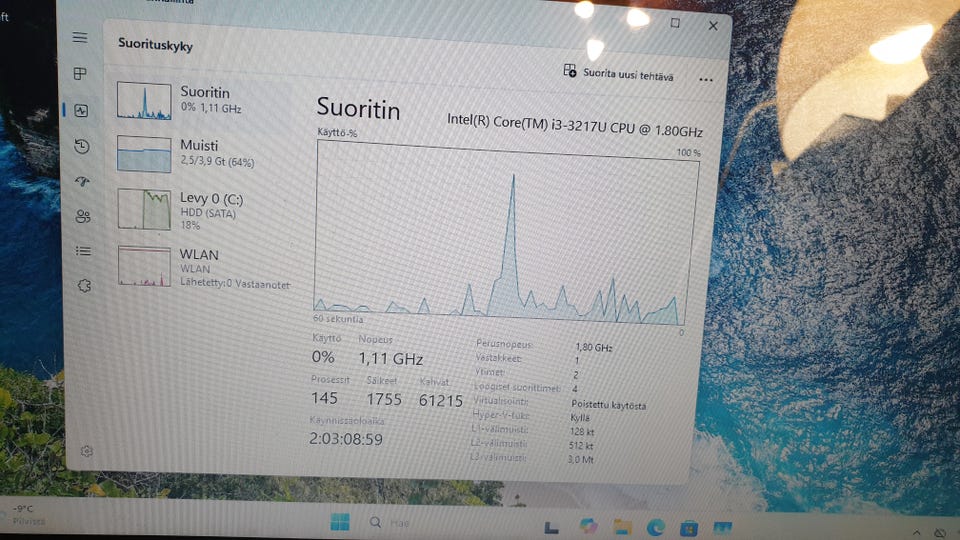The image size is (960, 540).
Task: Open Microsoft Store from the taskbar
Action: point(689,528)
